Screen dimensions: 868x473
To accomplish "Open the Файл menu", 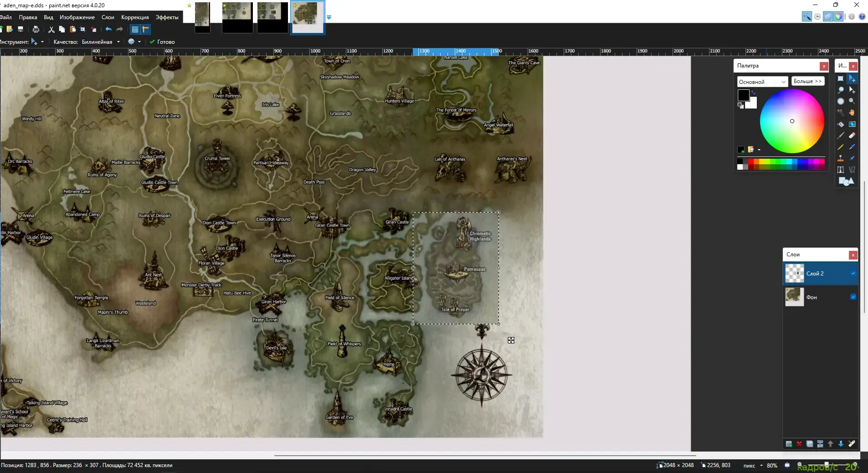I will [6, 17].
